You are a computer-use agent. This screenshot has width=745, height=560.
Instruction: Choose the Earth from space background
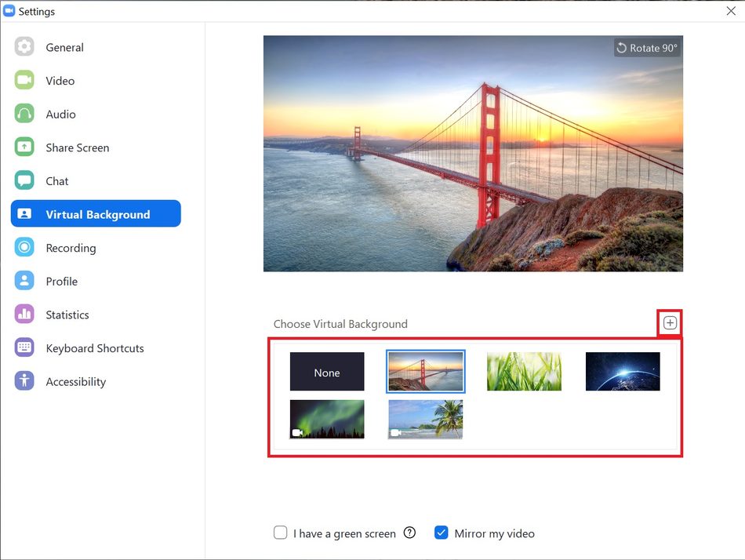pos(623,372)
